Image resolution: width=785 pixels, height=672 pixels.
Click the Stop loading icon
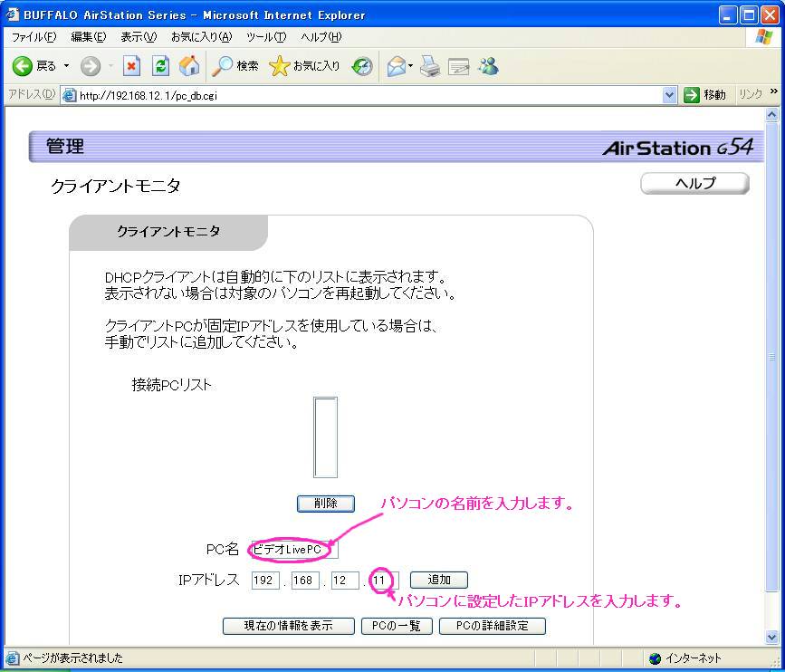(x=132, y=66)
